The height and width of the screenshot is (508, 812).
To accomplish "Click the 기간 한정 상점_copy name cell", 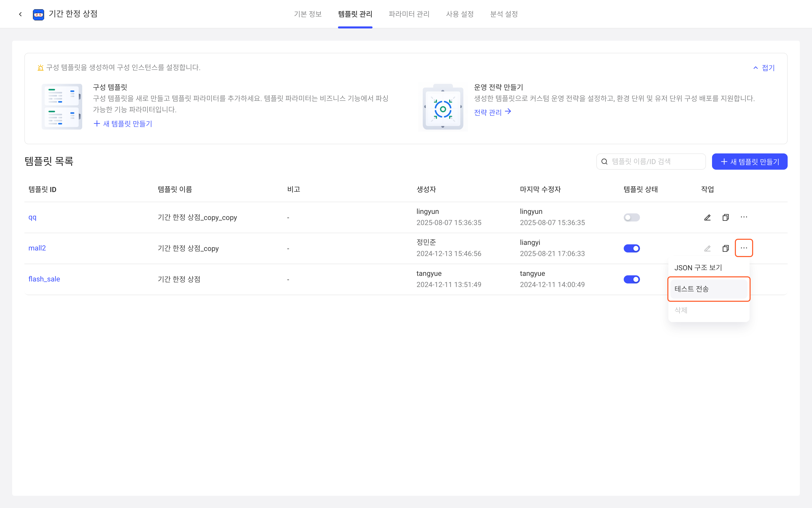I will point(188,248).
